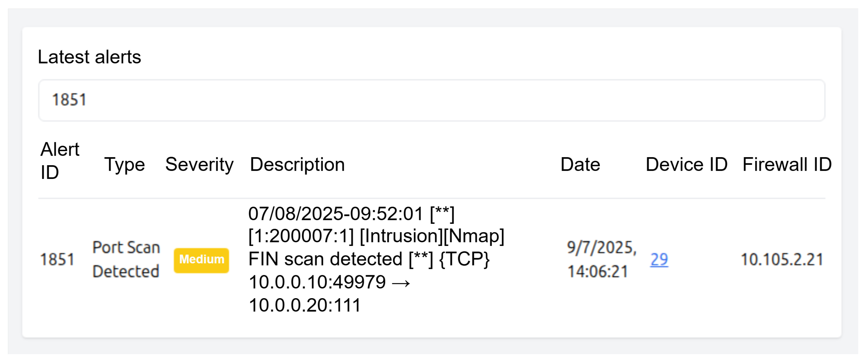Click the firewall address 10.105.2.21
The image size is (868, 363).
(782, 259)
